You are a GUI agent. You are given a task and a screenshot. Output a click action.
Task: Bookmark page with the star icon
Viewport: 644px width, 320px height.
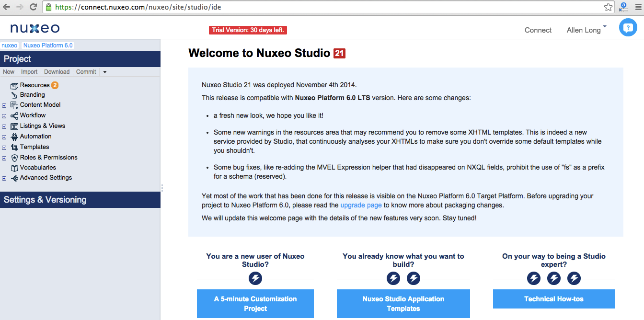[x=608, y=7]
